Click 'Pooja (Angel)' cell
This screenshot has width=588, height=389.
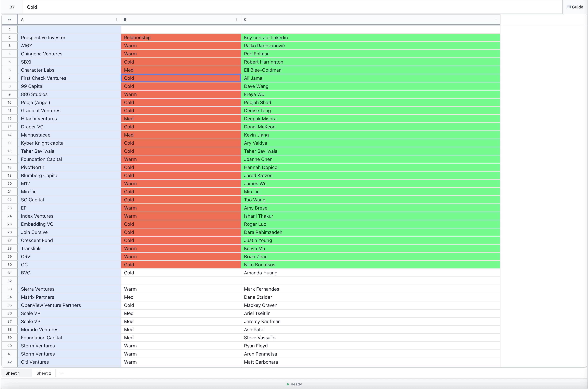[x=69, y=102]
